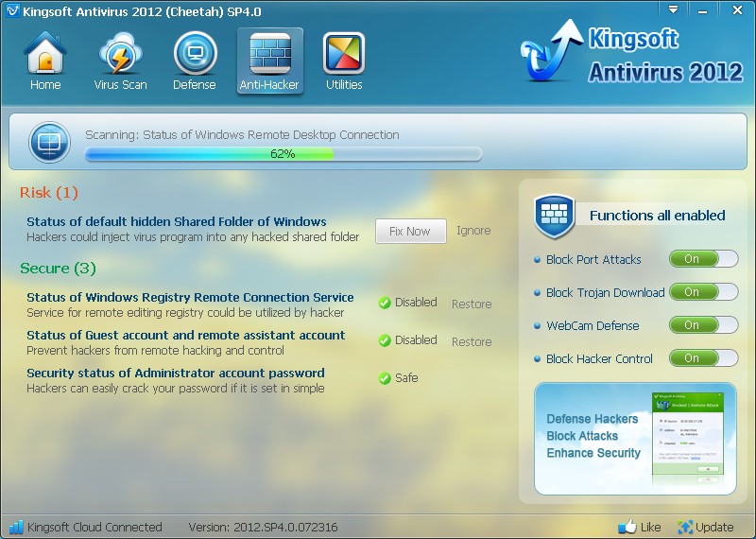Click green check beside Guest account Disabled
Image resolution: width=756 pixels, height=539 pixels.
385,340
